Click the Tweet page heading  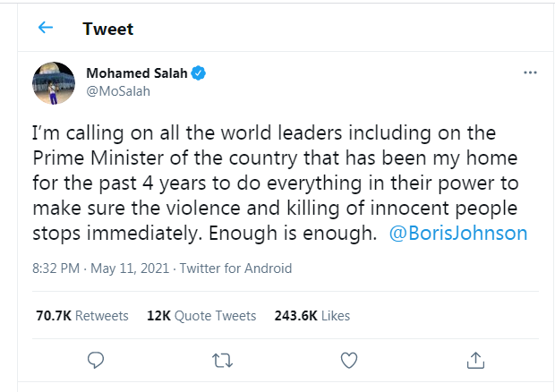(107, 29)
